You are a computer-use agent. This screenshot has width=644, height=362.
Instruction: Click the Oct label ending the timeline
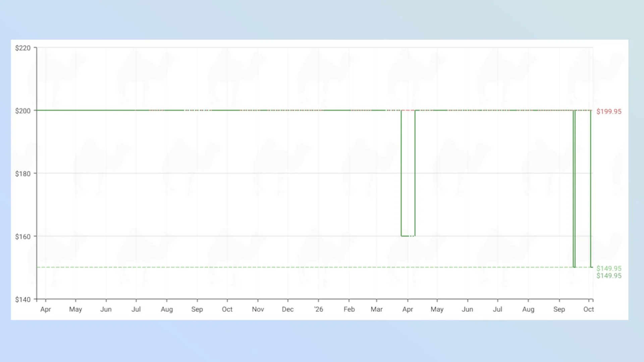588,309
